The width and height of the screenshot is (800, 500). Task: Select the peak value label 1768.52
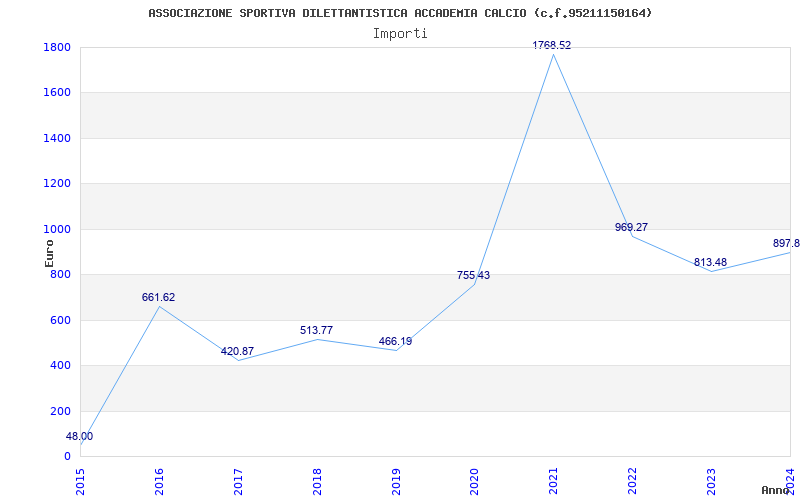pos(552,45)
